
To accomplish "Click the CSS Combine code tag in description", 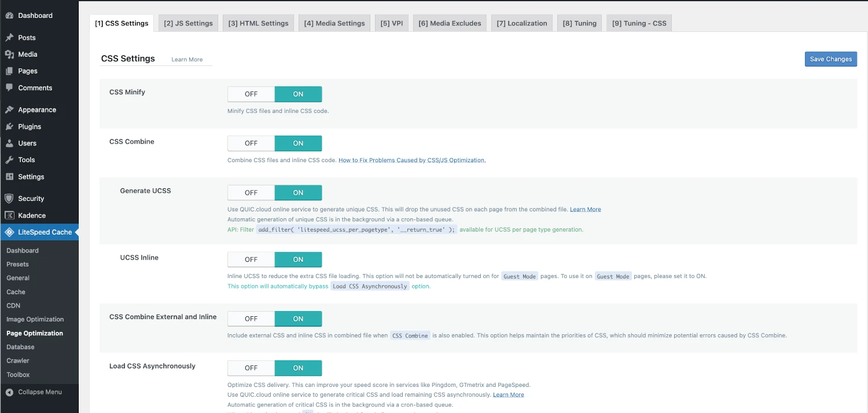I will click(410, 335).
